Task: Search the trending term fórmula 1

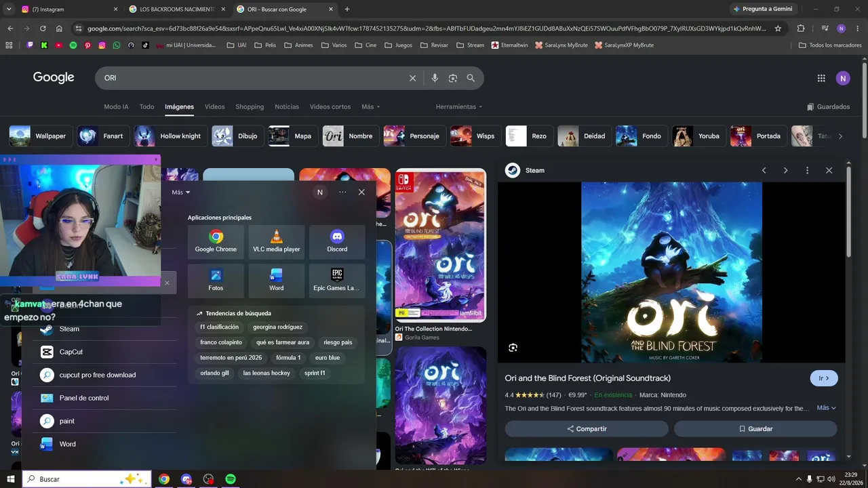Action: tap(288, 358)
